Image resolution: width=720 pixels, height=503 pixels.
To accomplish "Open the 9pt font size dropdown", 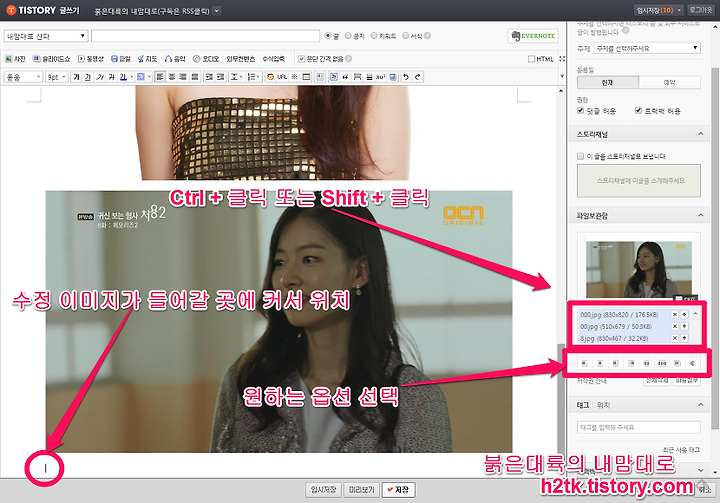I will (x=56, y=77).
